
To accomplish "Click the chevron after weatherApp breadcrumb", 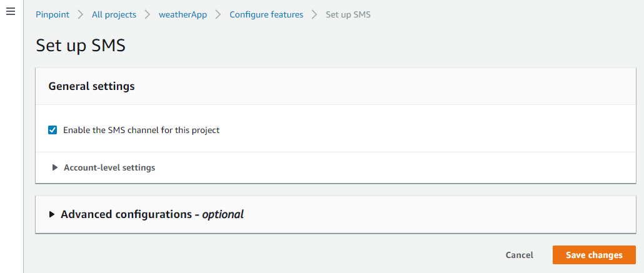I will coord(218,14).
